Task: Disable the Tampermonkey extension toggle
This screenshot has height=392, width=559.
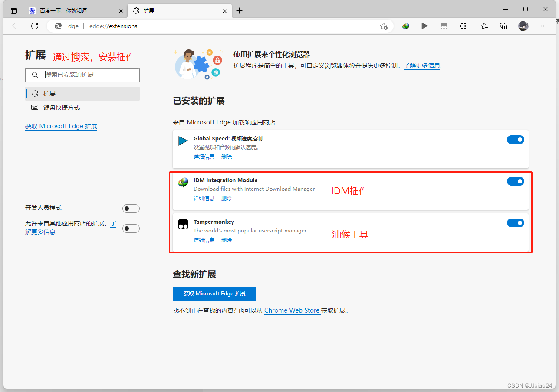Action: 516,223
